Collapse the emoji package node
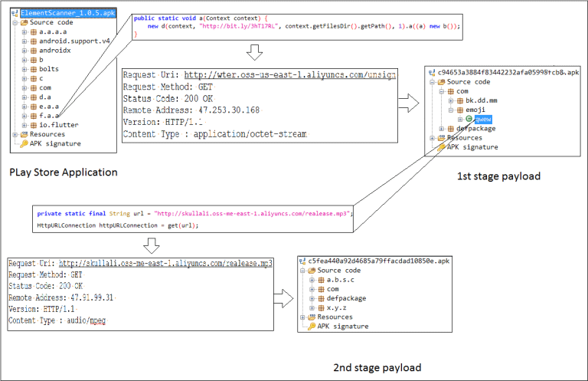This screenshot has height=381, width=588. pos(450,110)
